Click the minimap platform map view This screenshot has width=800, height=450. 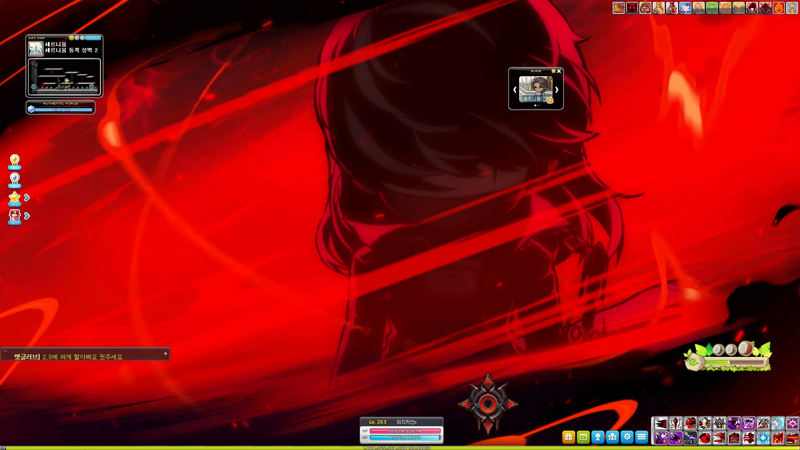click(64, 77)
